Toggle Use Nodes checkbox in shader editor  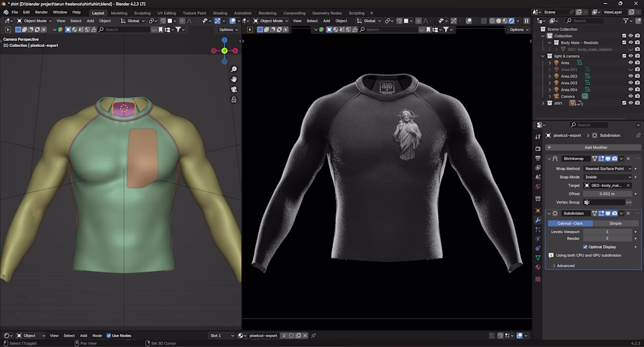click(x=109, y=335)
